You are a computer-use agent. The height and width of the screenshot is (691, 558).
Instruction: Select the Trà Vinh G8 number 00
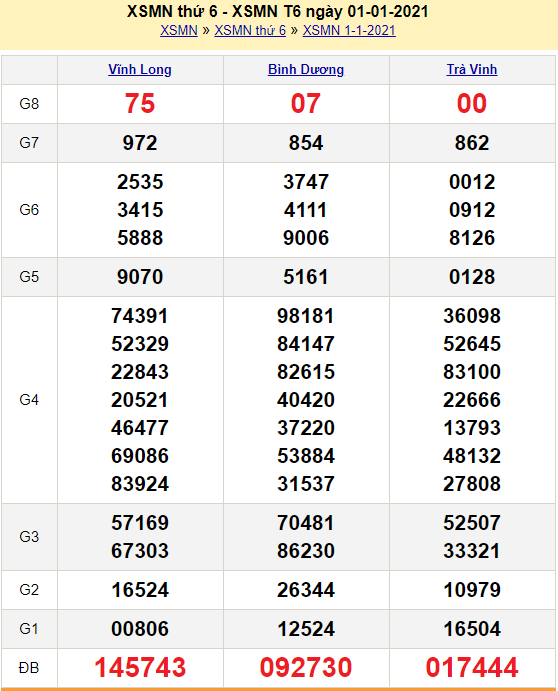[x=472, y=104]
